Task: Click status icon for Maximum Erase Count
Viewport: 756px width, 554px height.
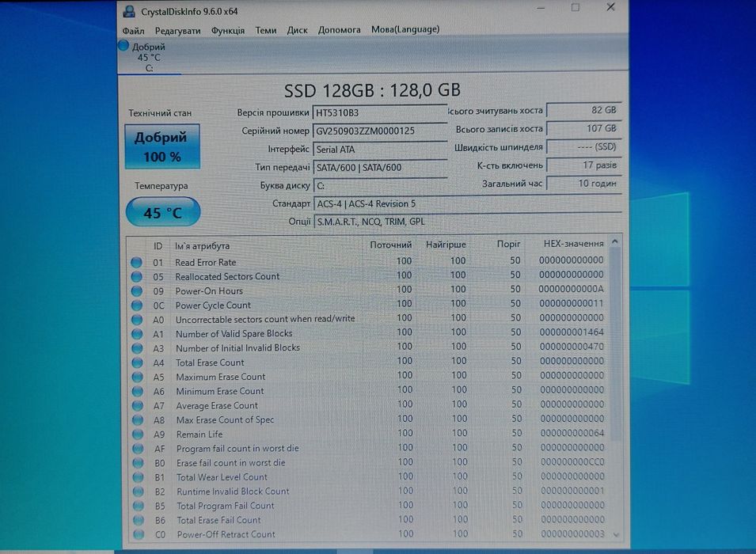Action: click(138, 377)
